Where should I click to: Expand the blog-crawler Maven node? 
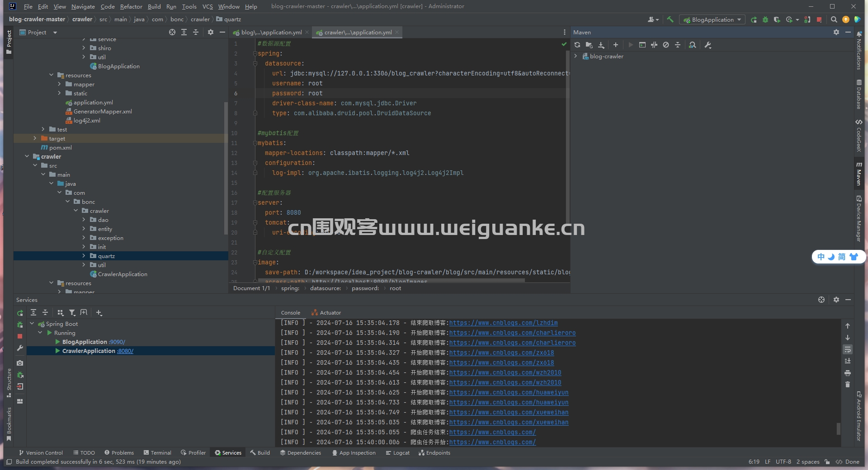click(576, 56)
